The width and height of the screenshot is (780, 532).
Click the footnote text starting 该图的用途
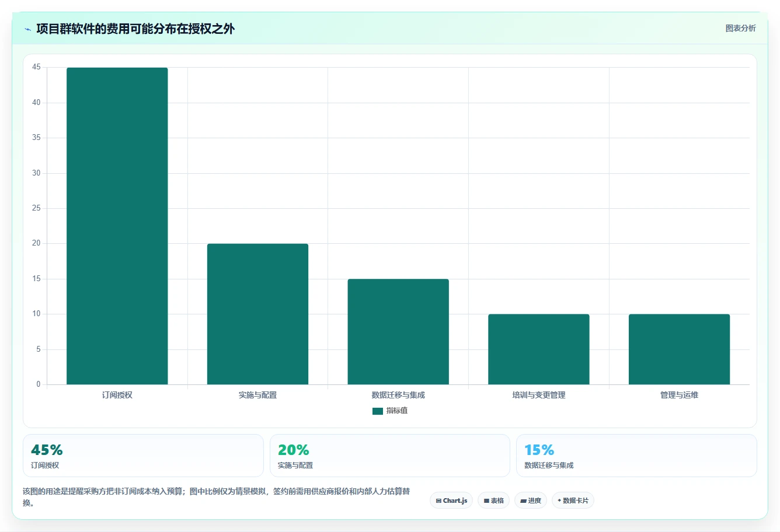click(217, 497)
